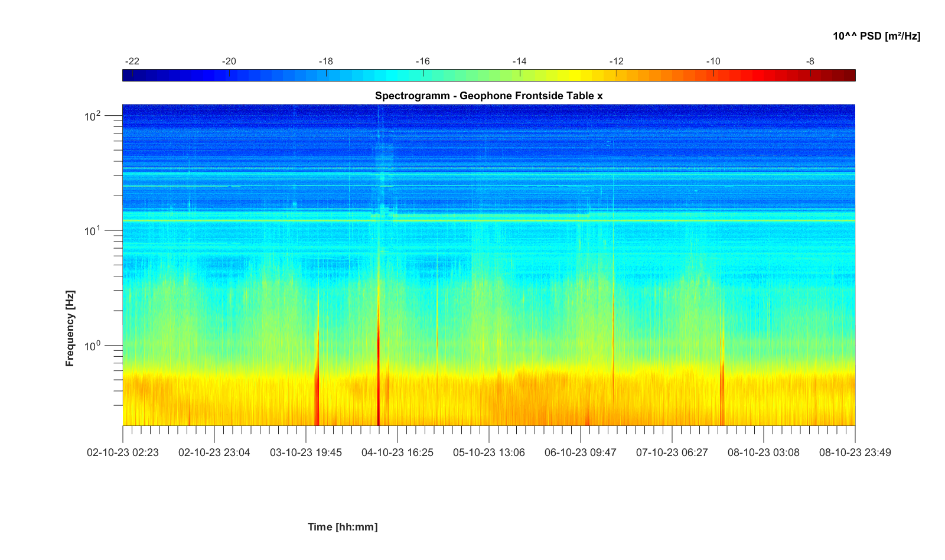
Task: Click the y-axis tick label for 1 Hz
Action: point(93,345)
